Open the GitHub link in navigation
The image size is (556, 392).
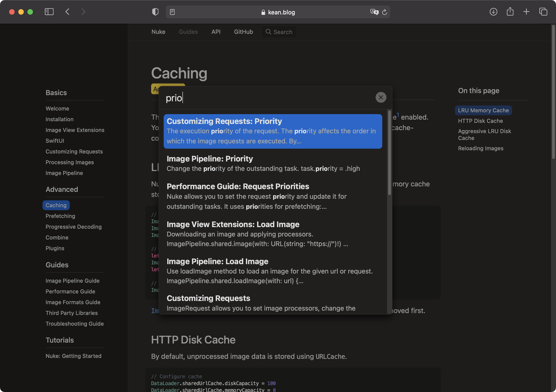(x=243, y=32)
